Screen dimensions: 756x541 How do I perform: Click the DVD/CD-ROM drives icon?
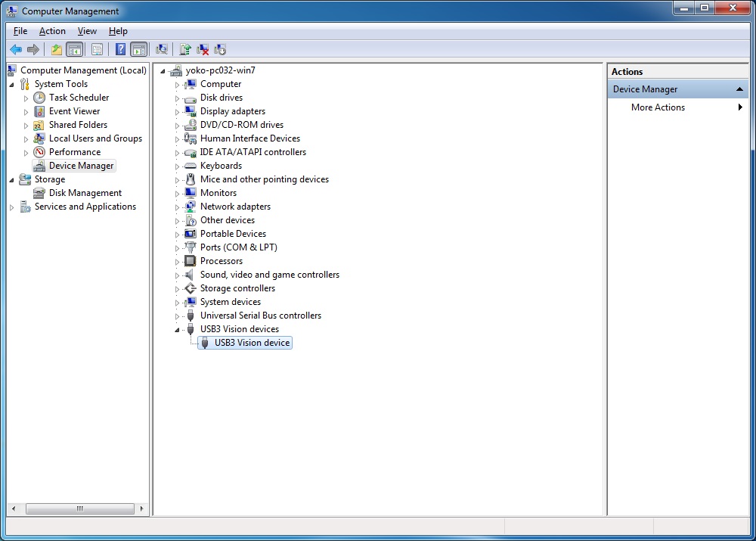click(191, 125)
